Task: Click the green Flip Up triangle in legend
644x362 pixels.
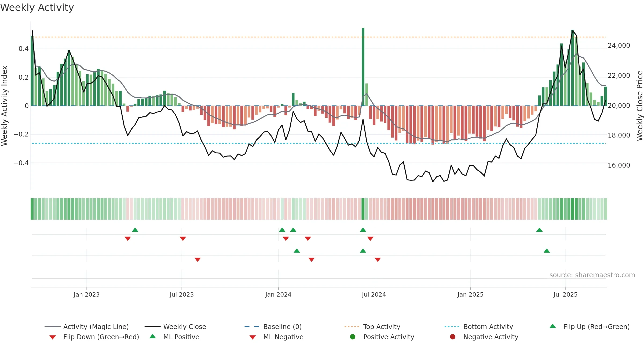Action: coord(553,326)
